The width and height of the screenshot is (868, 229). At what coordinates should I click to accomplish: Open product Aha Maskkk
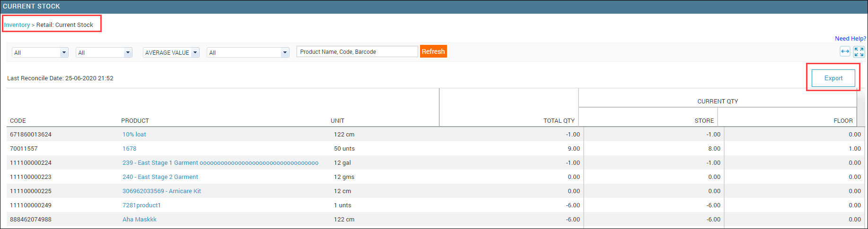(x=140, y=220)
